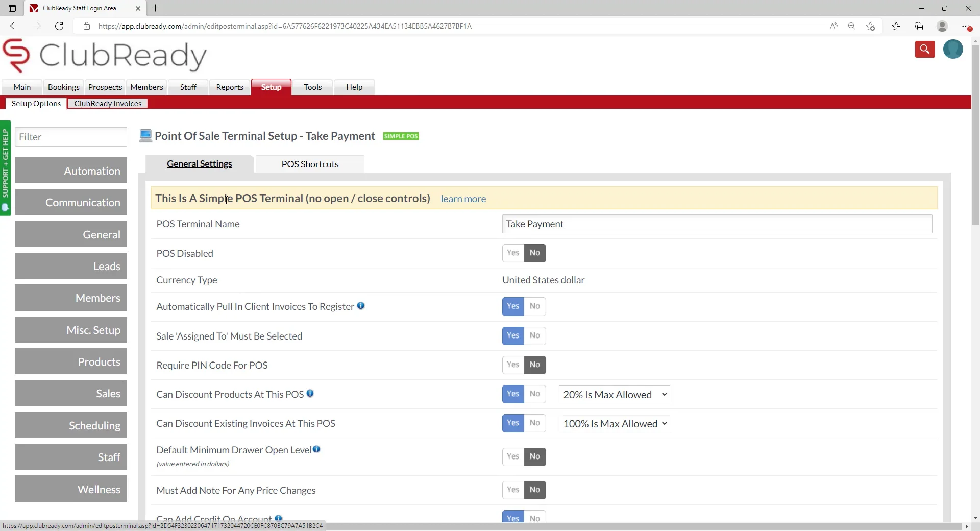Switch to the POS Shortcuts tab
Screen dimensions: 980x531
pyautogui.click(x=310, y=164)
